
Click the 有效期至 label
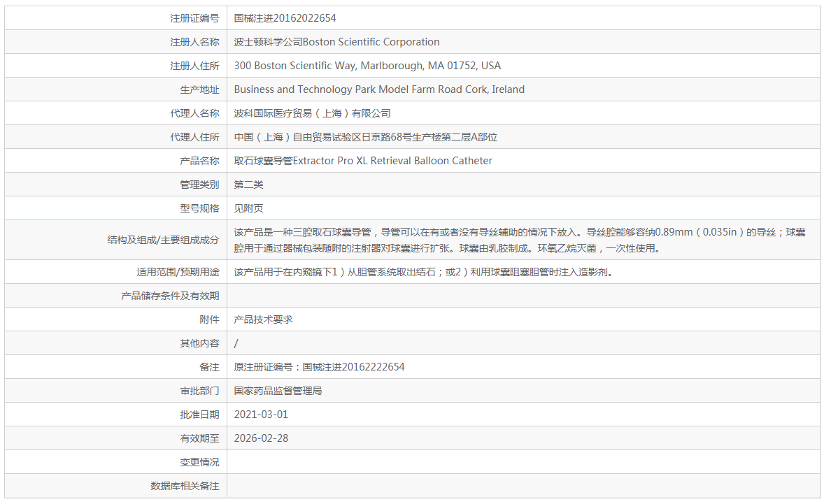(199, 438)
